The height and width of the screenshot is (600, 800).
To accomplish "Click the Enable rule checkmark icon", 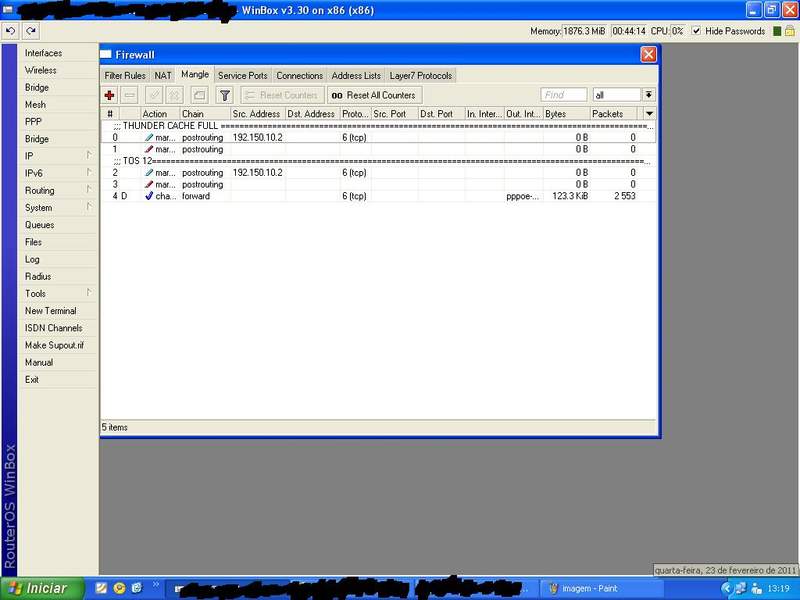I will (154, 95).
